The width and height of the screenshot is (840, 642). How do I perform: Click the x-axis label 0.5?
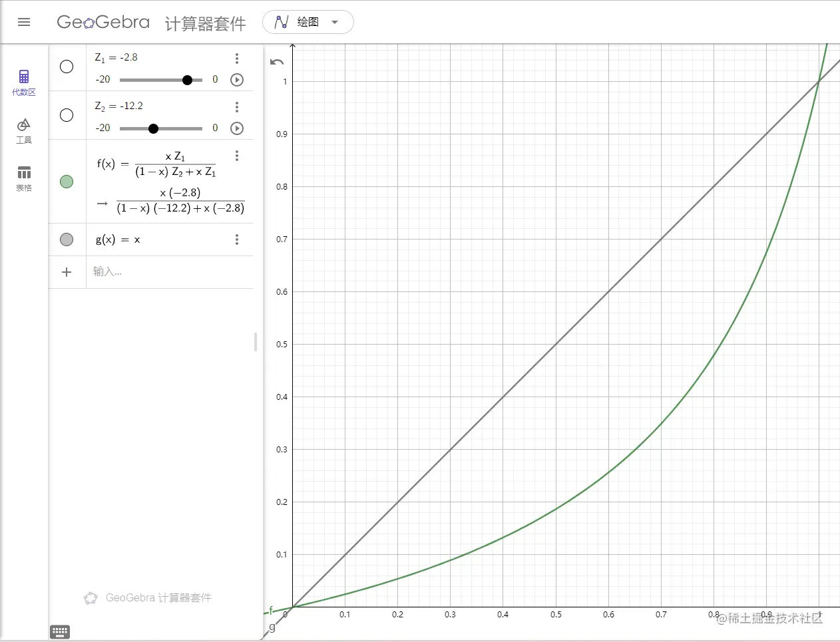pyautogui.click(x=556, y=614)
